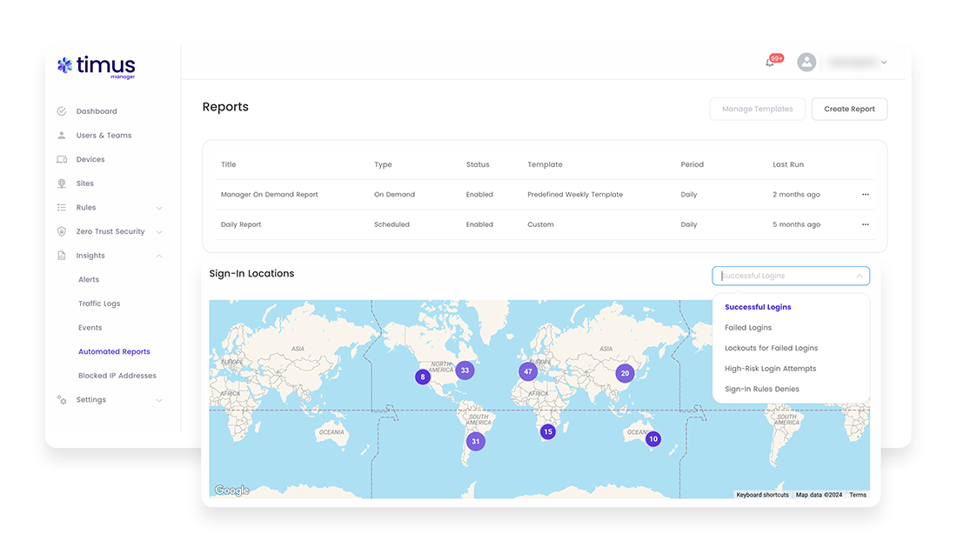This screenshot has height=560, width=957.
Task: Expand the Rules sidebar section
Action: coord(158,207)
